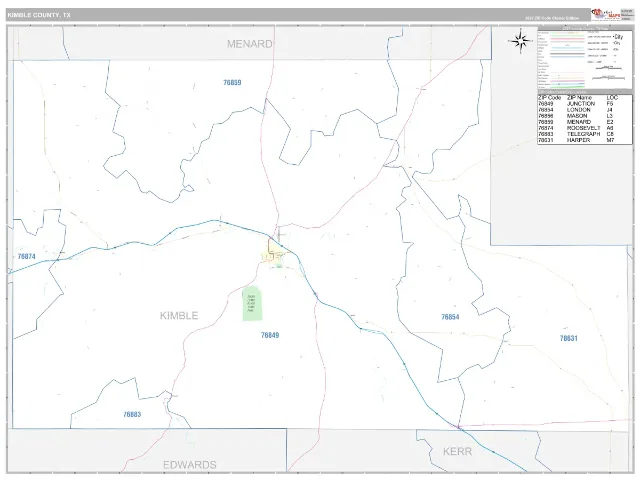The width and height of the screenshot is (640, 480).
Task: Click HARPER in the ZIP index table
Action: click(578, 140)
